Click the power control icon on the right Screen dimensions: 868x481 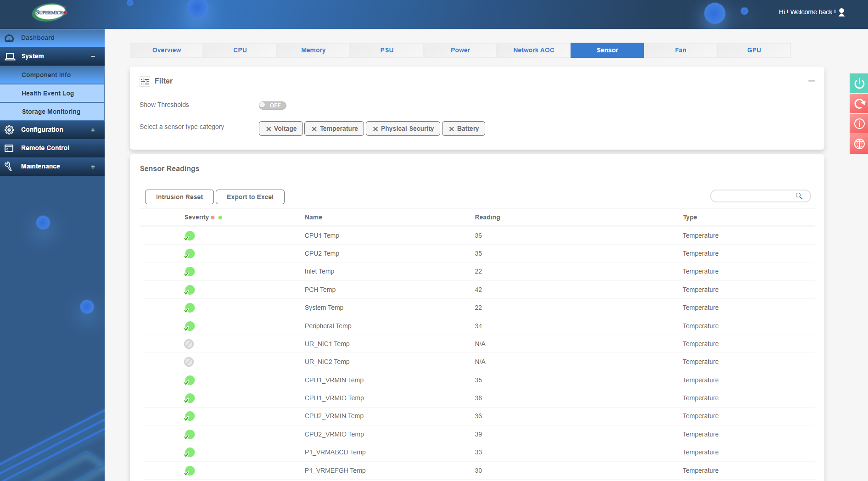pos(858,84)
